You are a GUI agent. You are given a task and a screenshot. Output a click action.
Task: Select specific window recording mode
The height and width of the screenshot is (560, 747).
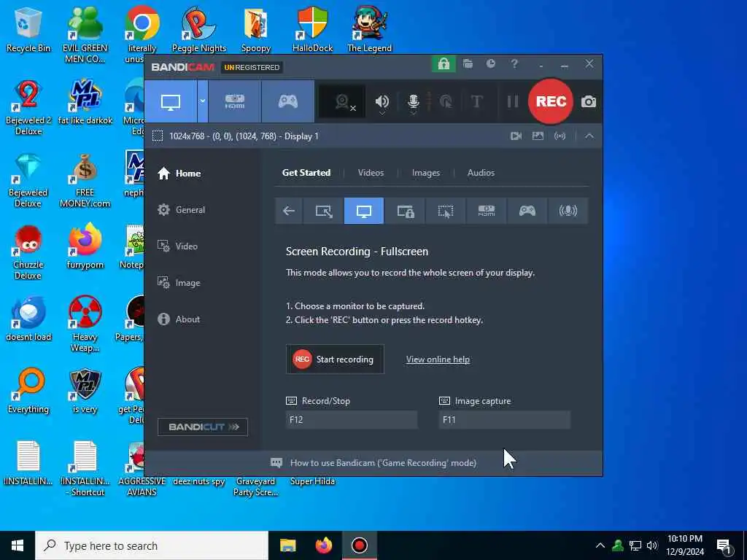click(406, 211)
